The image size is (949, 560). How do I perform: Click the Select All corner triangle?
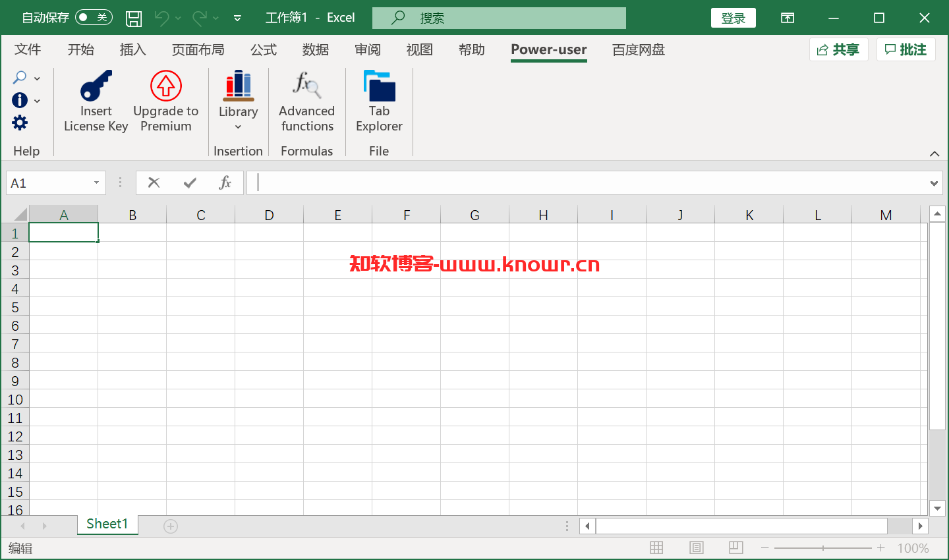click(20, 214)
